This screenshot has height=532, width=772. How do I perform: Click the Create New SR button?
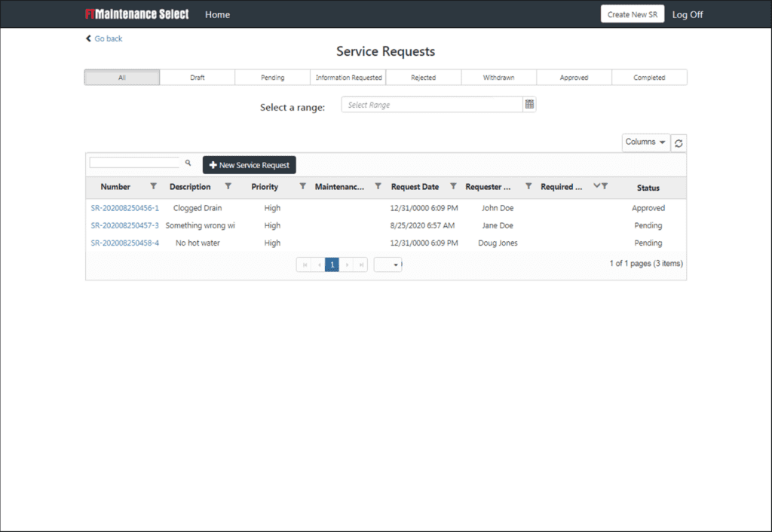(633, 14)
